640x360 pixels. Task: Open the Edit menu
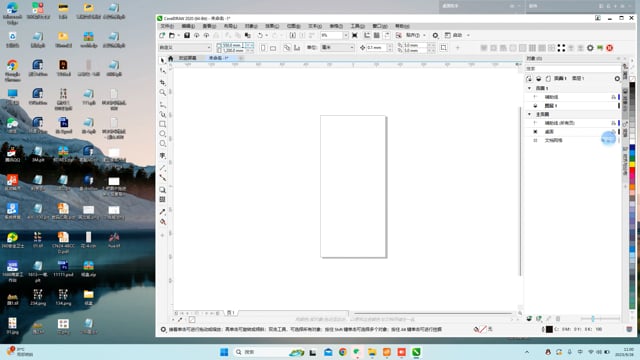click(188, 26)
